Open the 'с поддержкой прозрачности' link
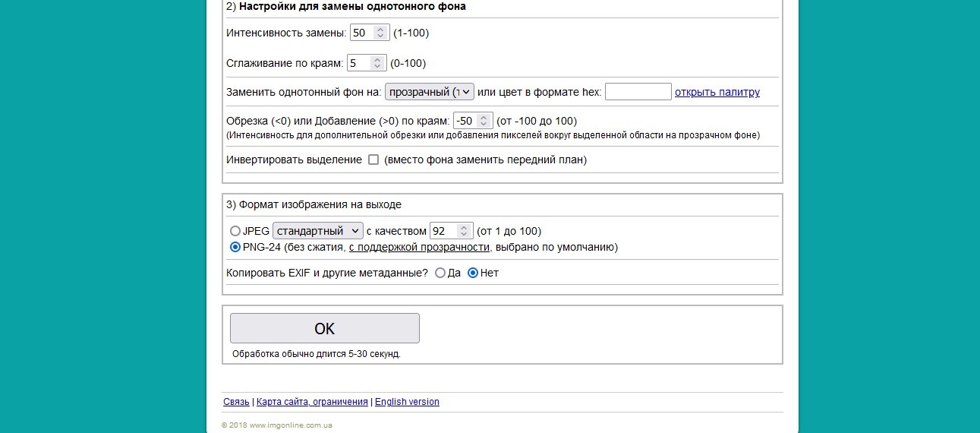 click(419, 248)
